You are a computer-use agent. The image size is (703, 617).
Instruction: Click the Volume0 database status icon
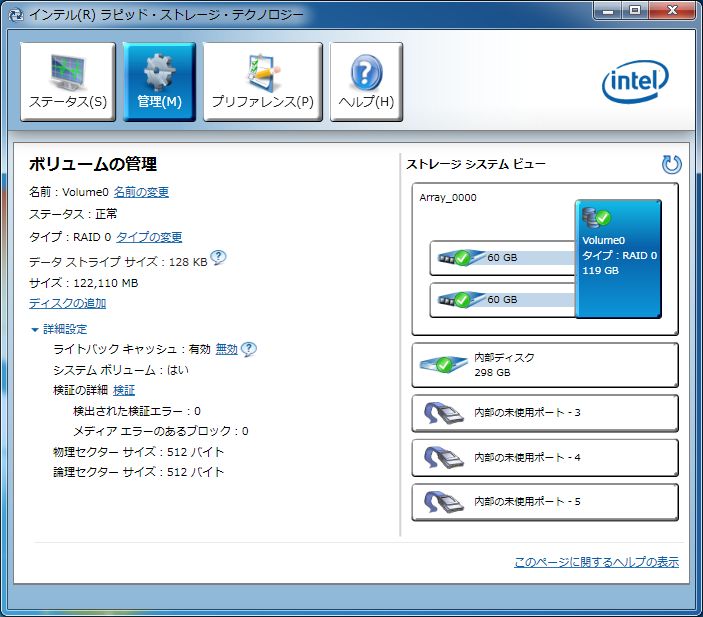596,217
